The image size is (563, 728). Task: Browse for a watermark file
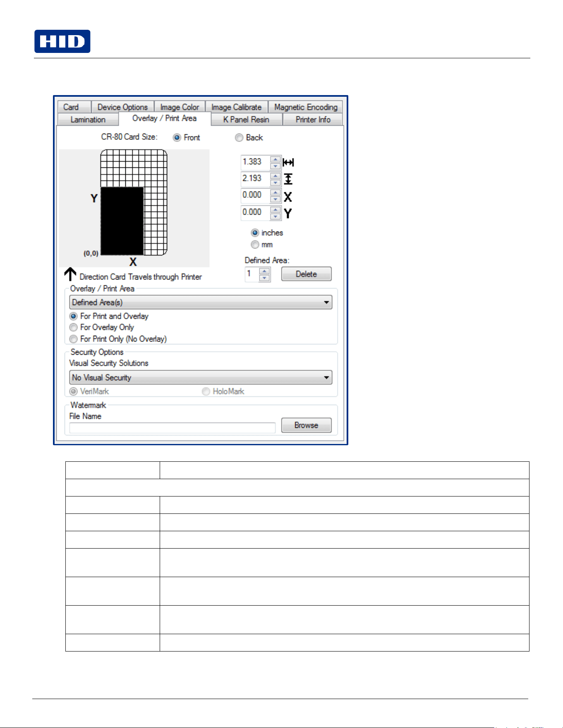click(x=306, y=425)
